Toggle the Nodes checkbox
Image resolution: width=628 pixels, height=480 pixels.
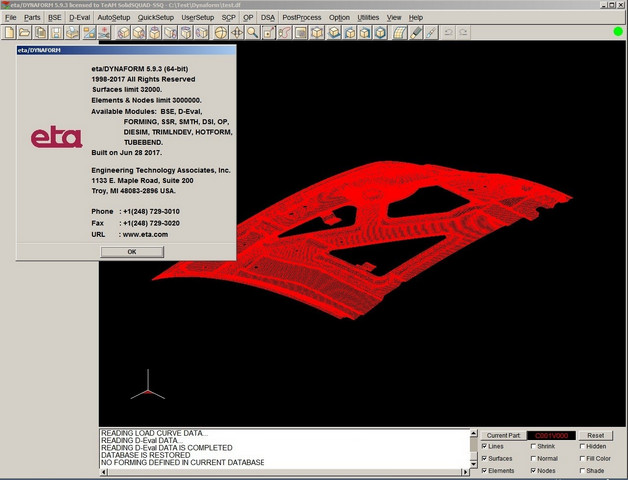coord(534,470)
